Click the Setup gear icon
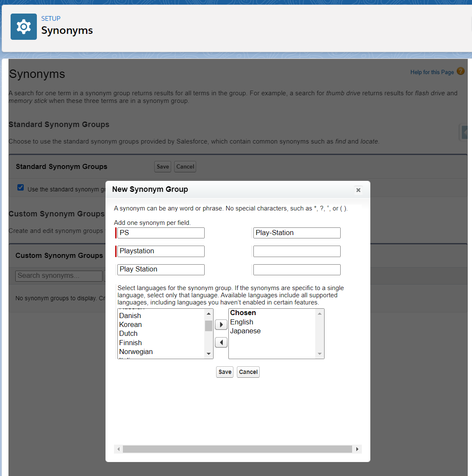Image resolution: width=472 pixels, height=476 pixels. pos(24,27)
